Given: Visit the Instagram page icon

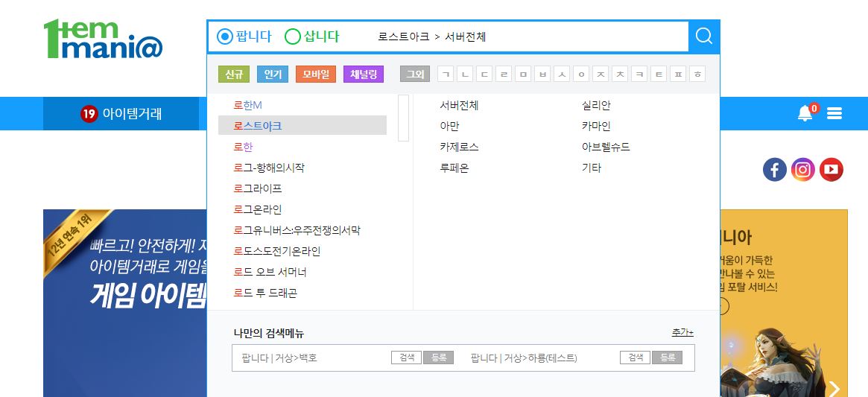Looking at the screenshot, I should [x=802, y=169].
